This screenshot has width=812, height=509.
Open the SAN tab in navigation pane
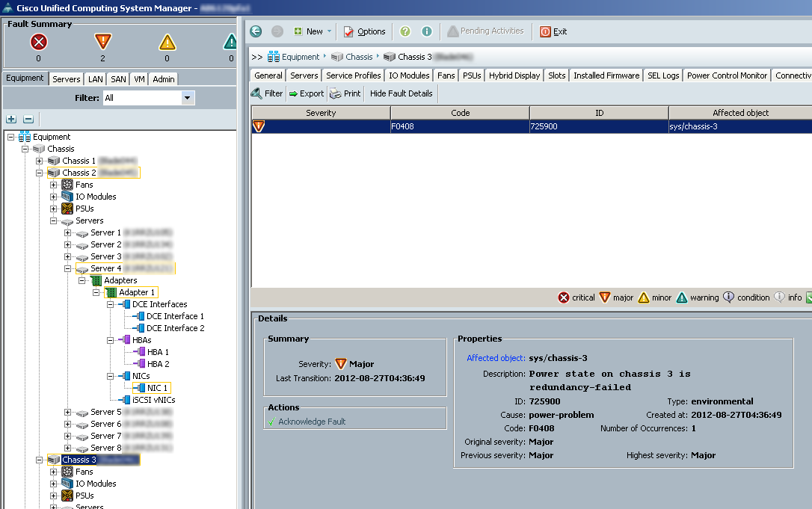click(x=118, y=79)
